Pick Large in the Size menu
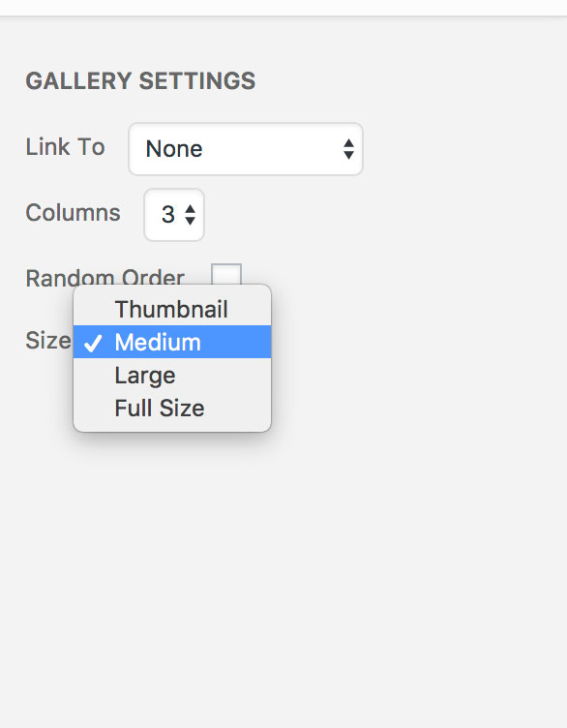Image resolution: width=567 pixels, height=728 pixels. (x=172, y=375)
